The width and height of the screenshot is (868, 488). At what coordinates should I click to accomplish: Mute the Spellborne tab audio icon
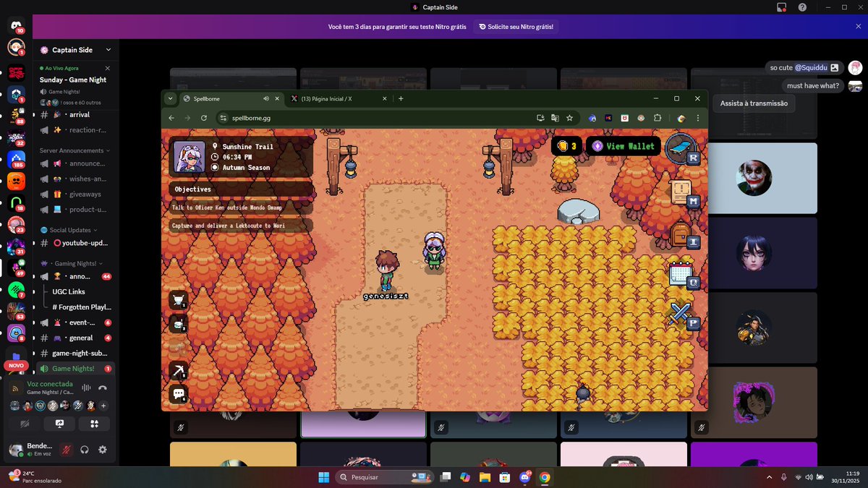point(265,98)
